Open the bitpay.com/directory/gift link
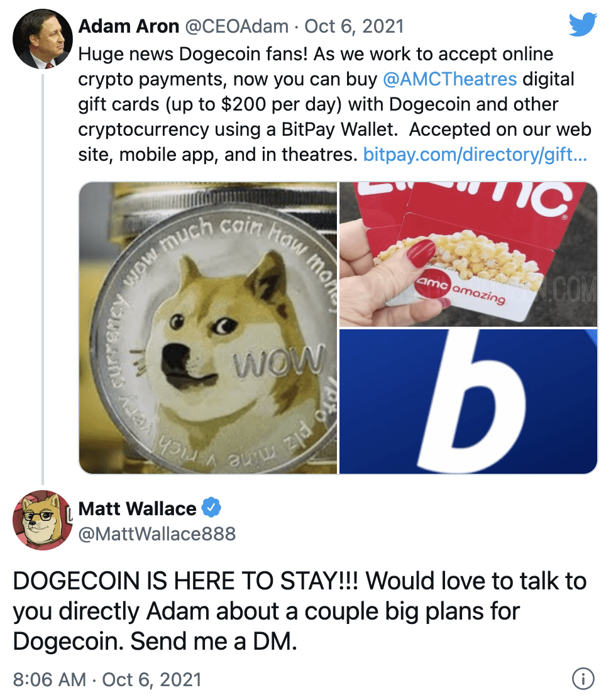This screenshot has height=700, width=611. pos(475,155)
